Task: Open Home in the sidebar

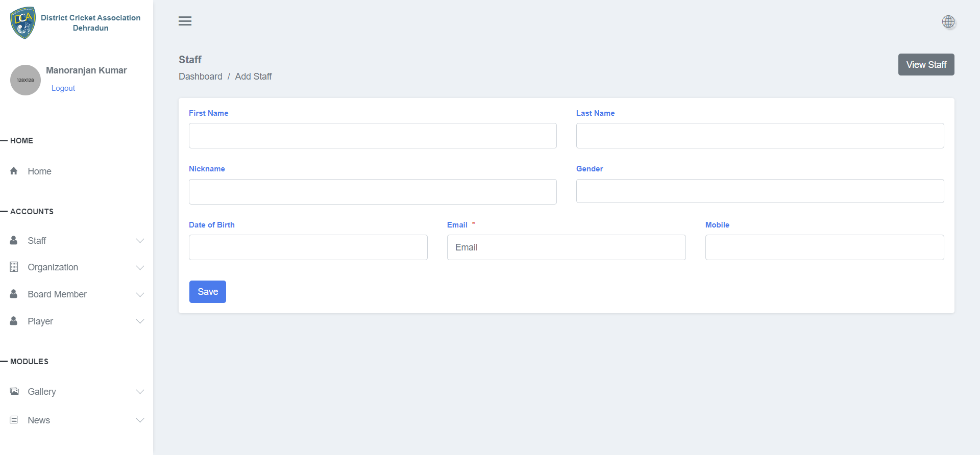Action: (x=39, y=171)
